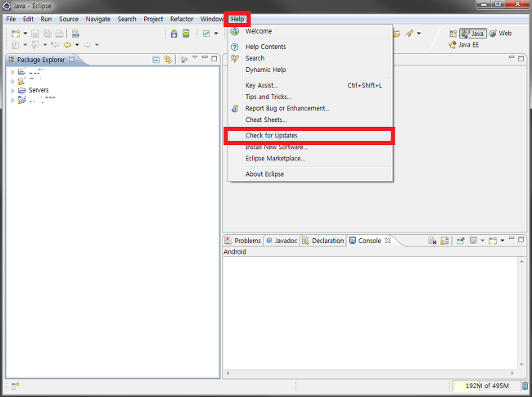Choose Install New Software menu item
The width and height of the screenshot is (532, 397).
(310, 147)
